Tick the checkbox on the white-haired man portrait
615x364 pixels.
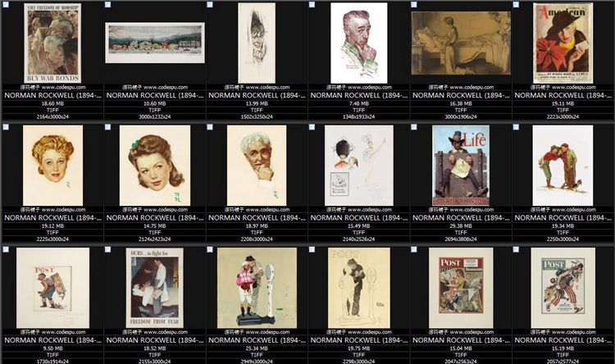click(x=210, y=127)
